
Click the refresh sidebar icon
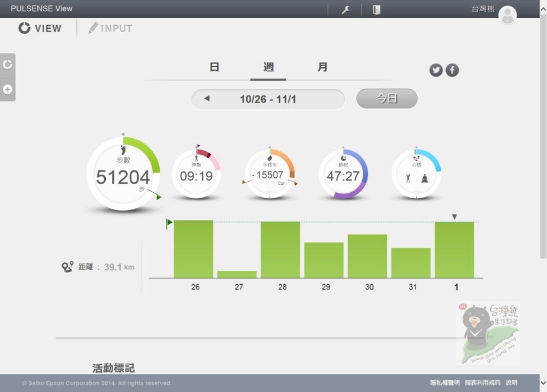[x=7, y=65]
